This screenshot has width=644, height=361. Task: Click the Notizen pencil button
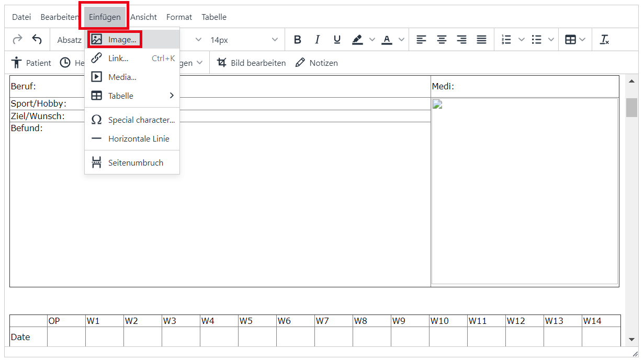tap(317, 63)
